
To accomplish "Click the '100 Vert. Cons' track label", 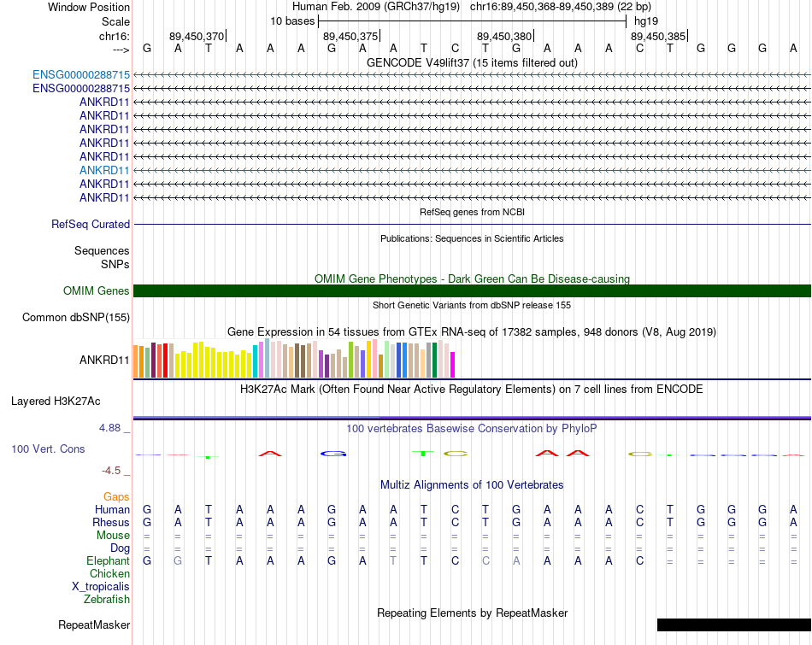I will point(48,449).
